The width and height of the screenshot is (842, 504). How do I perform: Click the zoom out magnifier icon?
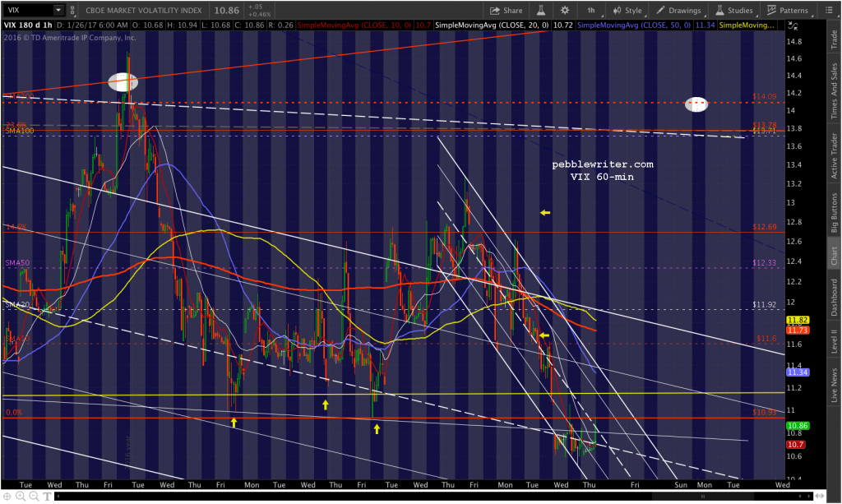click(34, 497)
